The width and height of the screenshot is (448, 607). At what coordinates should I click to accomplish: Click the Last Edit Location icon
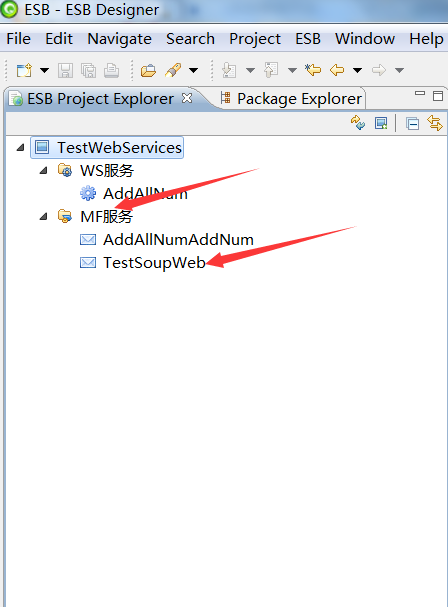(x=313, y=70)
